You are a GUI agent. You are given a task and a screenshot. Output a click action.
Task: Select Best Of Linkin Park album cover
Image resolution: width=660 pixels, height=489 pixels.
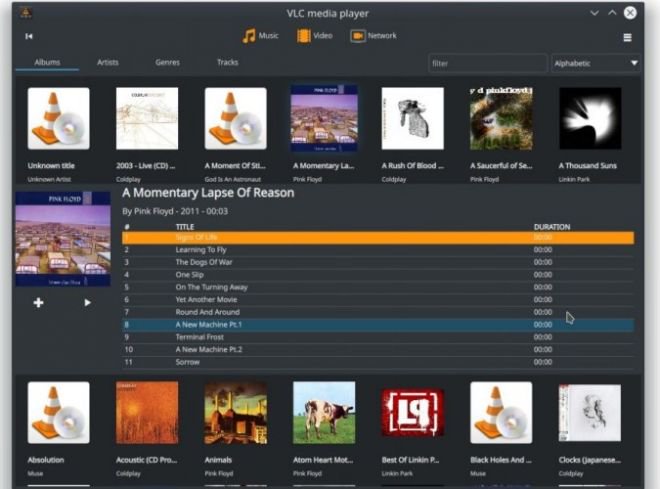pyautogui.click(x=412, y=412)
